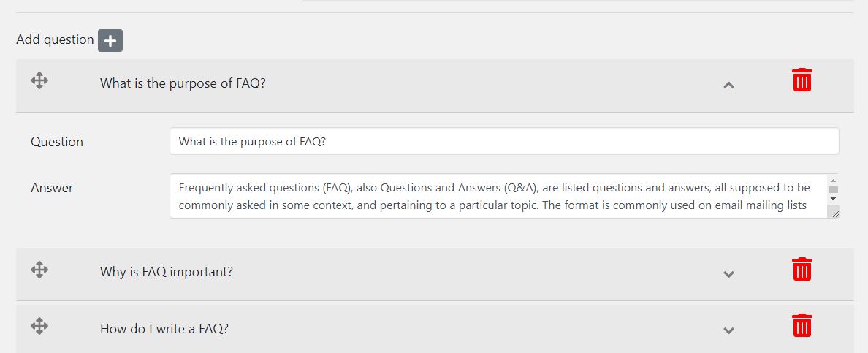The height and width of the screenshot is (353, 868).
Task: Click drag handle for 'How do I write a FAQ?'
Action: pyautogui.click(x=39, y=326)
